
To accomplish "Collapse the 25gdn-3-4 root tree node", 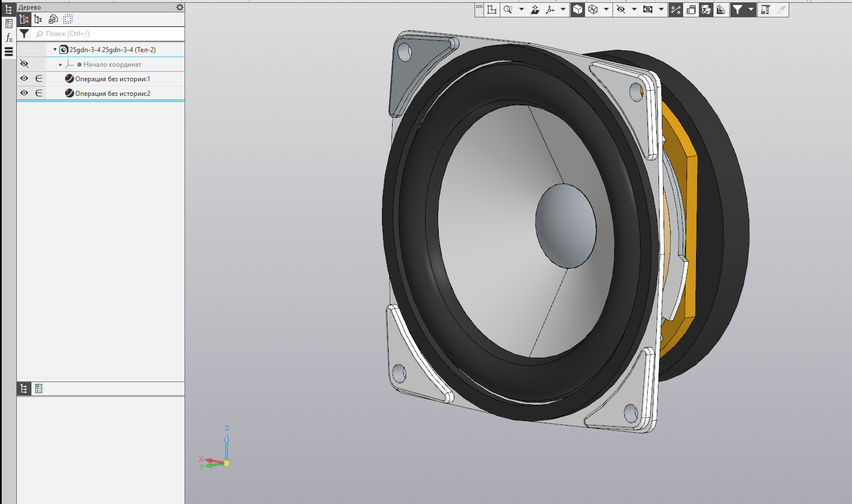I will (x=55, y=49).
